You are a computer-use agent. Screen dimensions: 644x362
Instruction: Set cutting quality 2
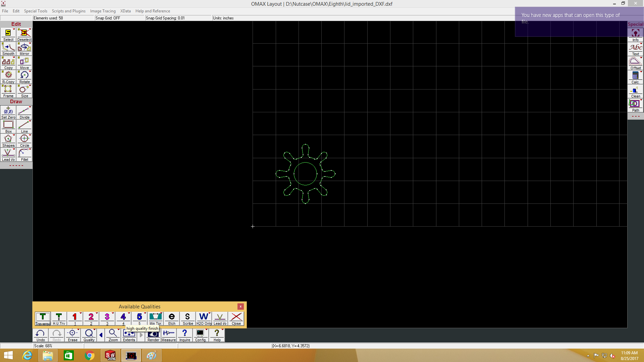pos(91,319)
